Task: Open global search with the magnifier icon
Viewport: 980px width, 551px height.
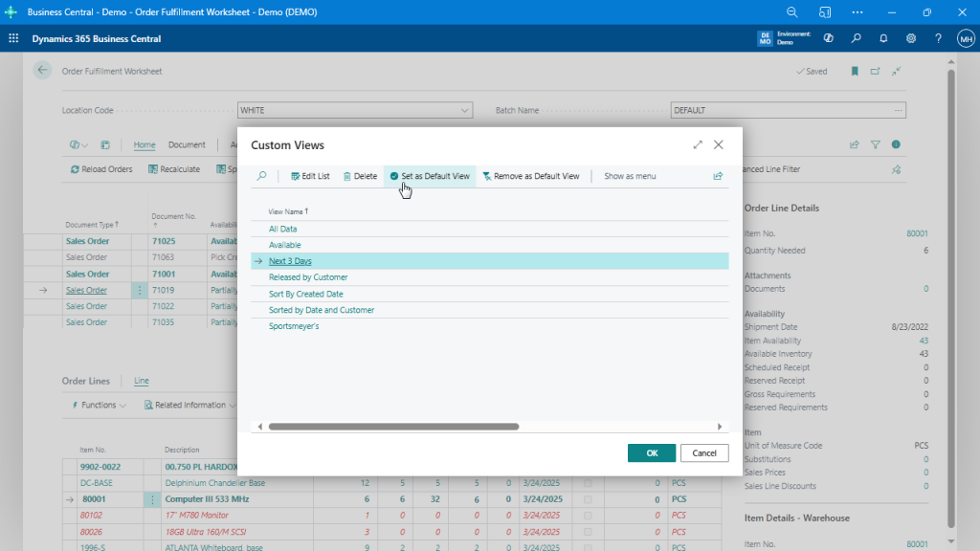Action: [857, 38]
